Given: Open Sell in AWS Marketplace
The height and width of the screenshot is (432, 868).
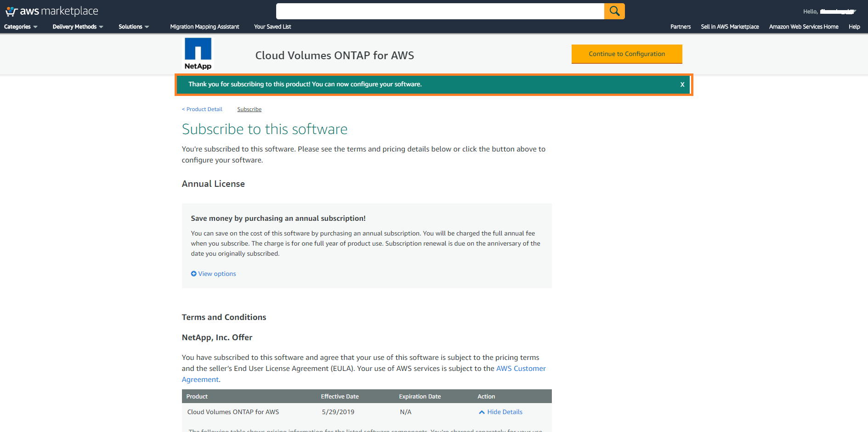Looking at the screenshot, I should click(x=730, y=27).
